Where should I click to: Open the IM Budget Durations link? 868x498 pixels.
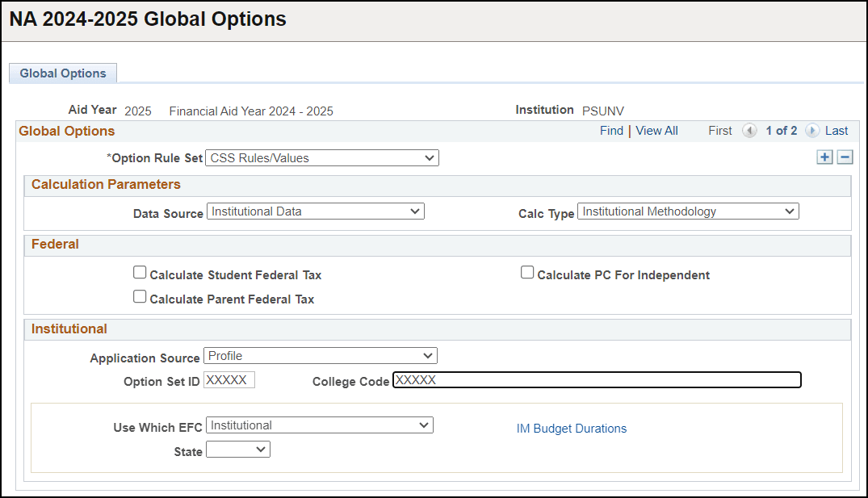572,429
